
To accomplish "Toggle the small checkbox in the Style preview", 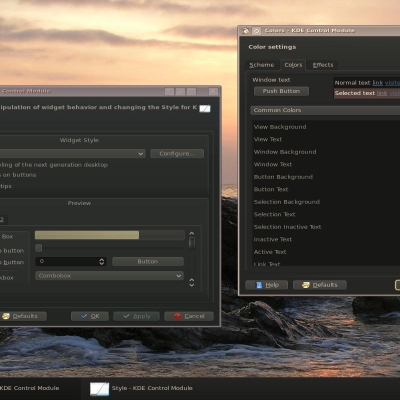I will [x=39, y=248].
